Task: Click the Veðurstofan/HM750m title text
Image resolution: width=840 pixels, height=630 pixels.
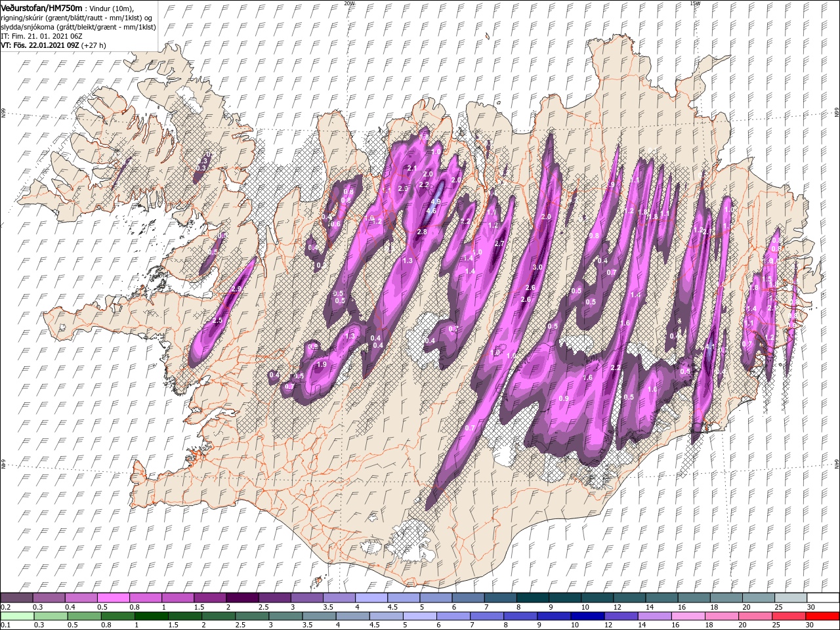Action: coord(41,8)
